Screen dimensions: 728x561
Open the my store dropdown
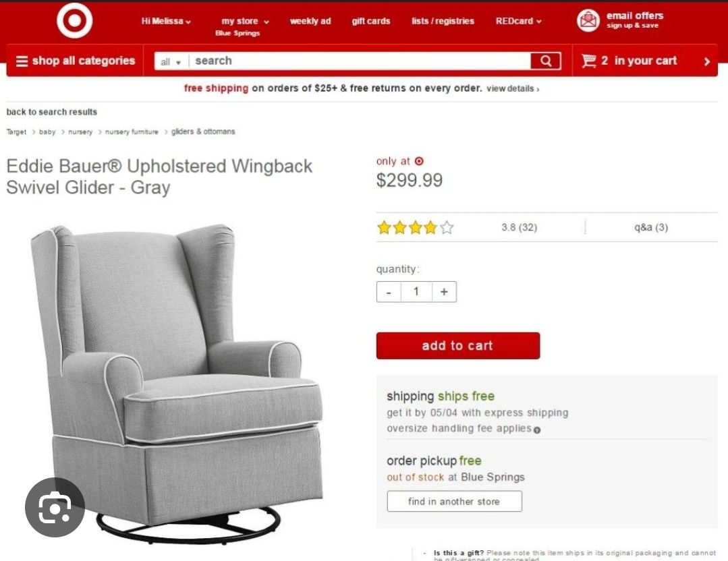pyautogui.click(x=245, y=22)
